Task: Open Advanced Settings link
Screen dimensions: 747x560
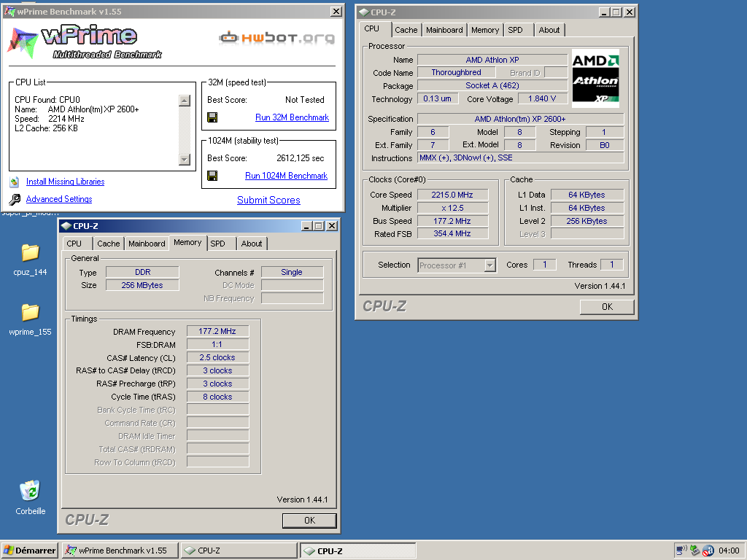Action: (59, 199)
